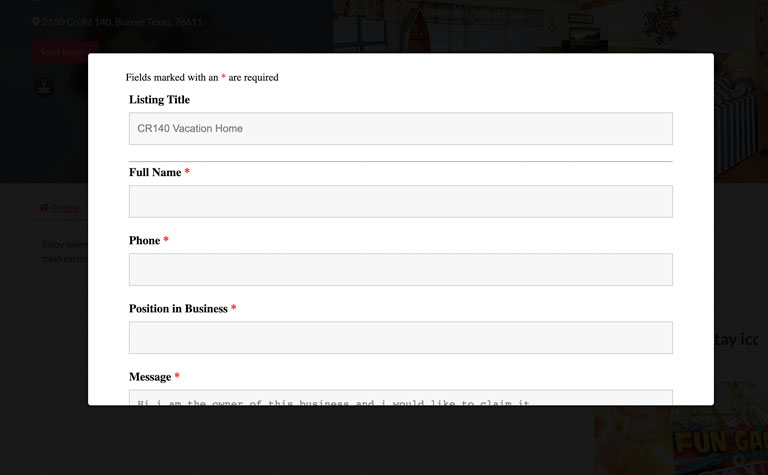
Task: Click the Listing Title label
Action: pos(159,99)
